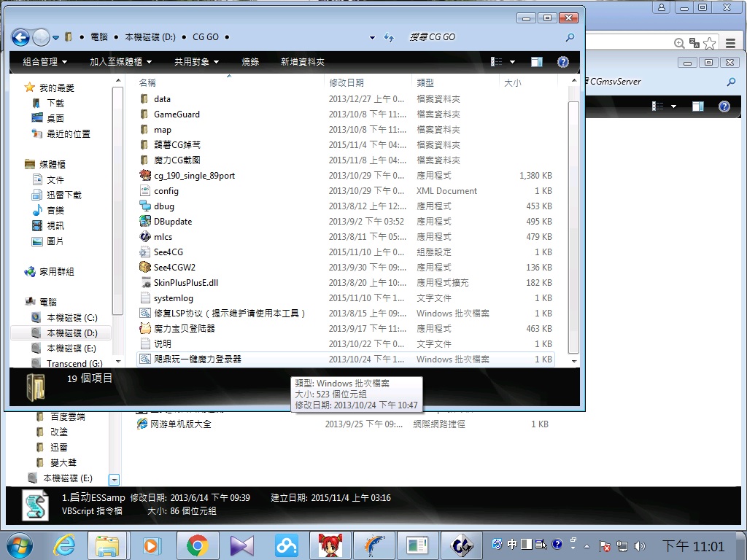
Task: Expand the 組合管理 dropdown menu
Action: (x=45, y=62)
